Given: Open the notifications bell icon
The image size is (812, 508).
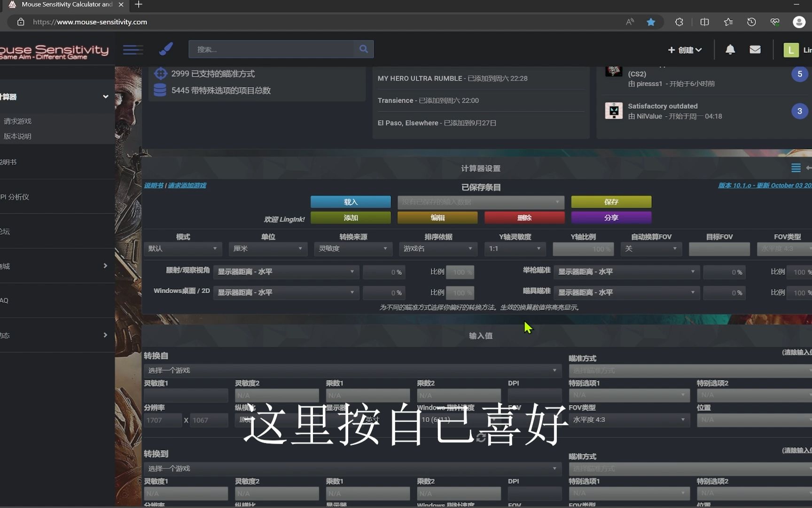Looking at the screenshot, I should point(730,49).
